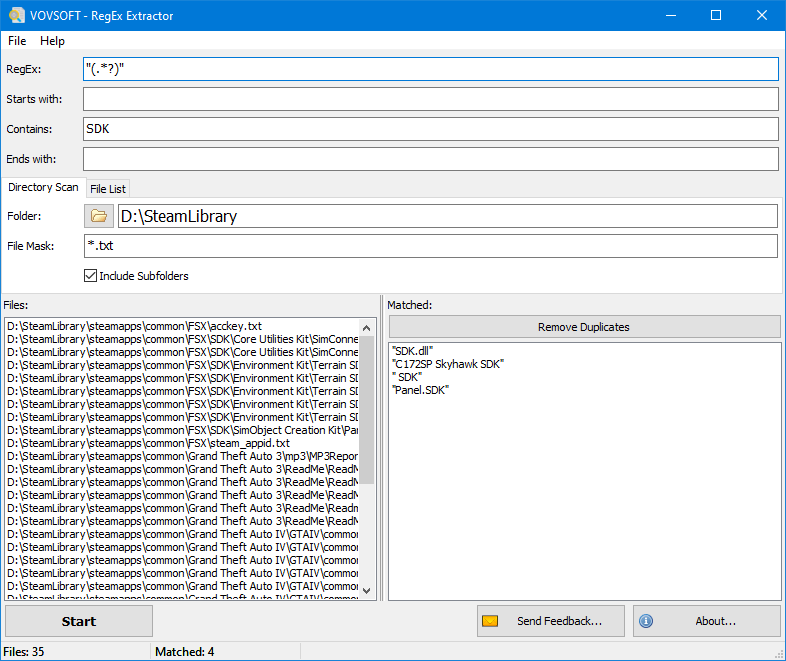Click the envelope icon on Send Feedback

coord(490,621)
